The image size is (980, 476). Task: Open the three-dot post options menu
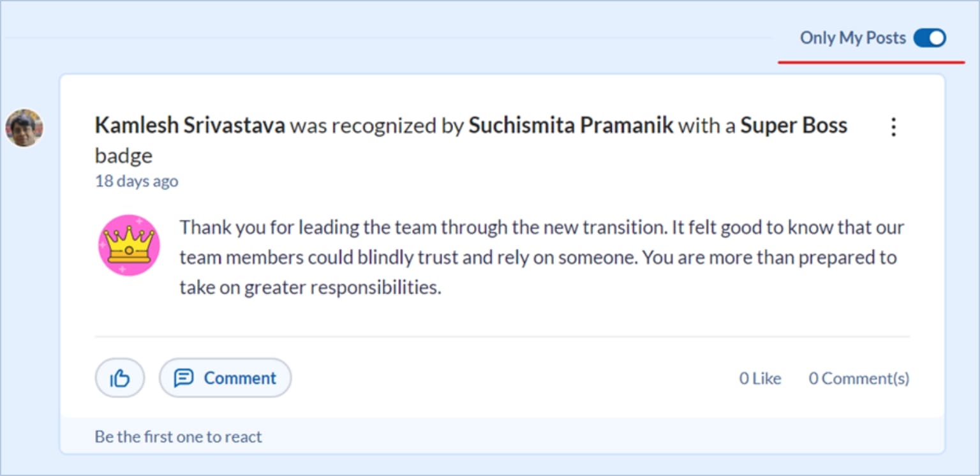click(893, 127)
